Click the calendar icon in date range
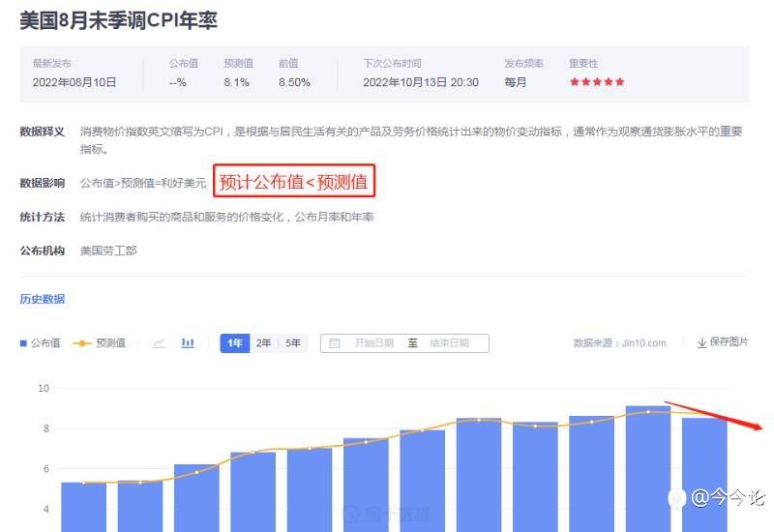The width and height of the screenshot is (774, 532). point(334,343)
